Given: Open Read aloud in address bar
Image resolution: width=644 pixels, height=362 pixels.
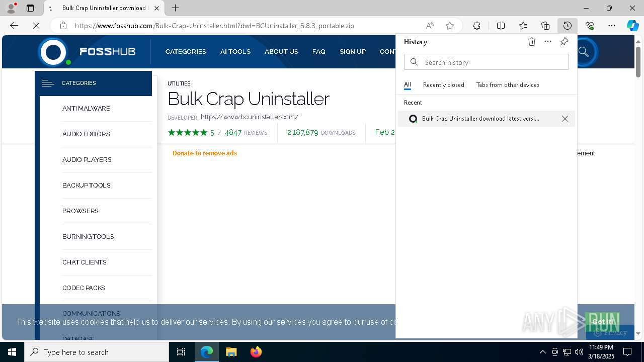Looking at the screenshot, I should pyautogui.click(x=430, y=26).
